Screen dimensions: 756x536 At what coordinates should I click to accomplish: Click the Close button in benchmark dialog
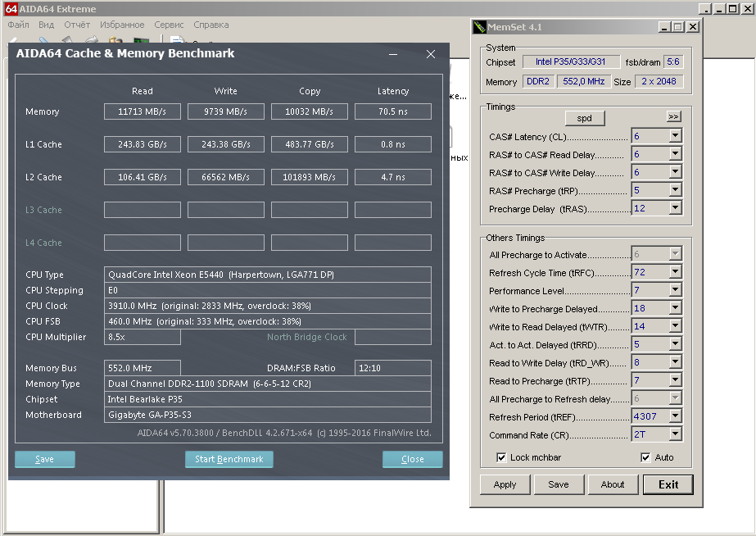(413, 459)
